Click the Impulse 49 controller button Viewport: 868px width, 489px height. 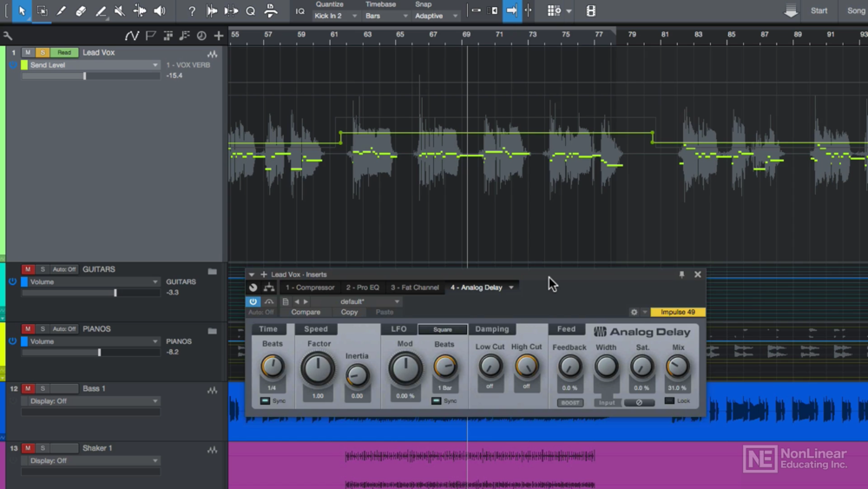(678, 312)
